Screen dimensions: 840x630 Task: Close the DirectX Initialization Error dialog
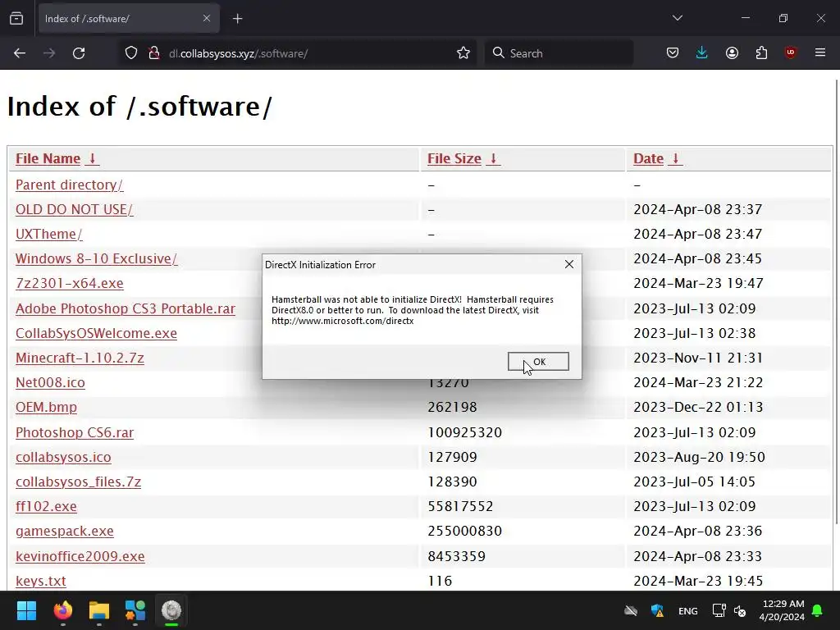(569, 264)
